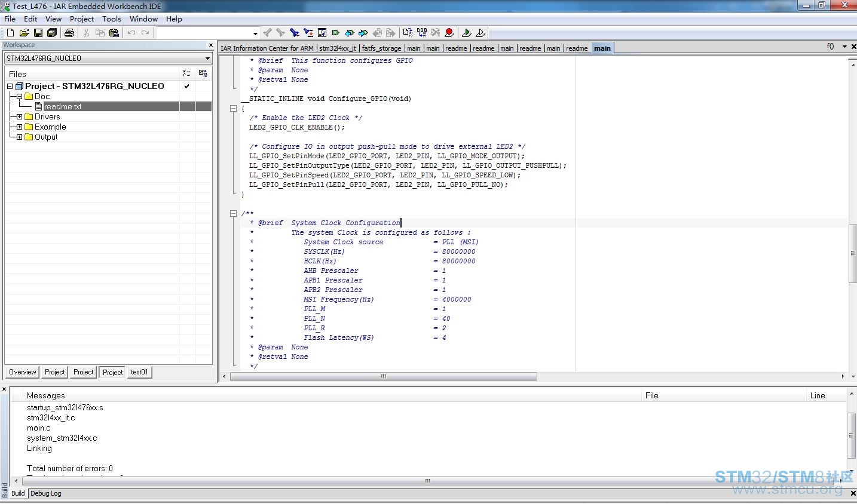Open the Project menu
Viewport: 857px width, 504px height.
[x=82, y=19]
